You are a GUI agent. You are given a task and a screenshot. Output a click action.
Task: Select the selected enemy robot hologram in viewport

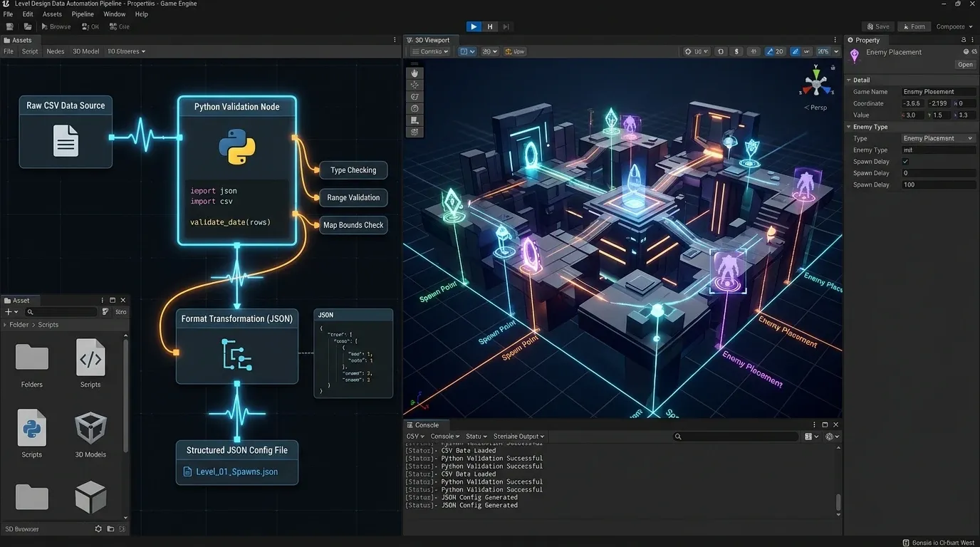728,273
